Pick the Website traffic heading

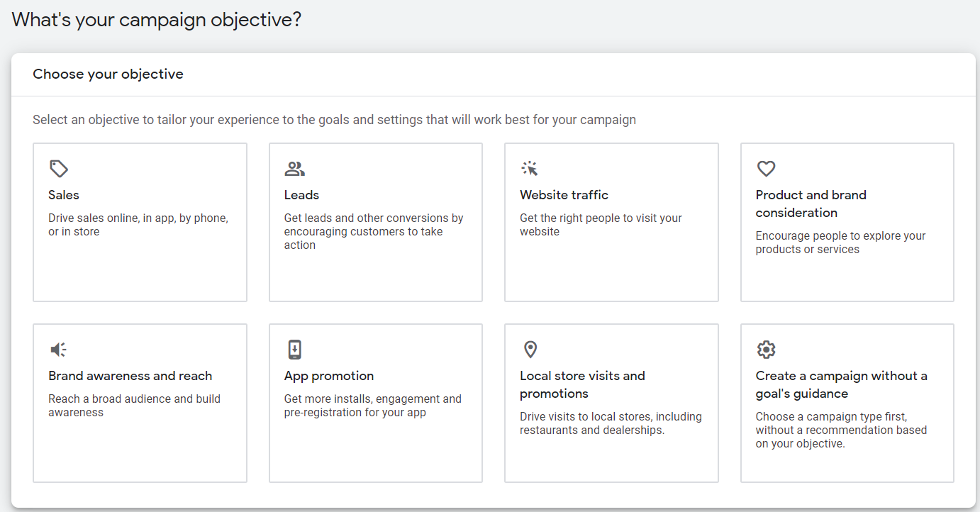564,195
